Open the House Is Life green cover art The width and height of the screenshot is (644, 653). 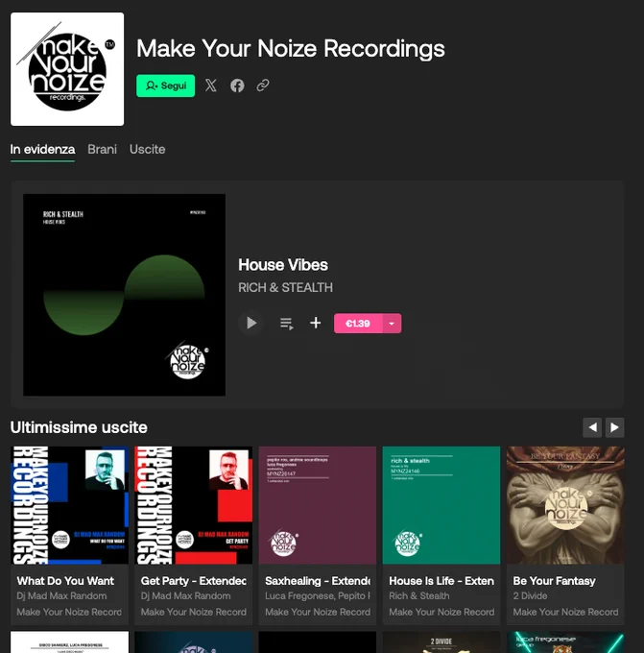coord(441,505)
